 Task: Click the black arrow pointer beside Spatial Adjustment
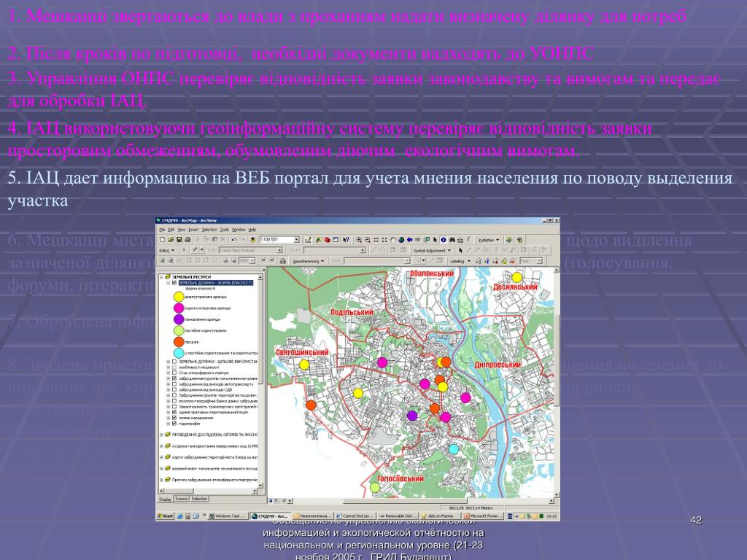pos(461,250)
